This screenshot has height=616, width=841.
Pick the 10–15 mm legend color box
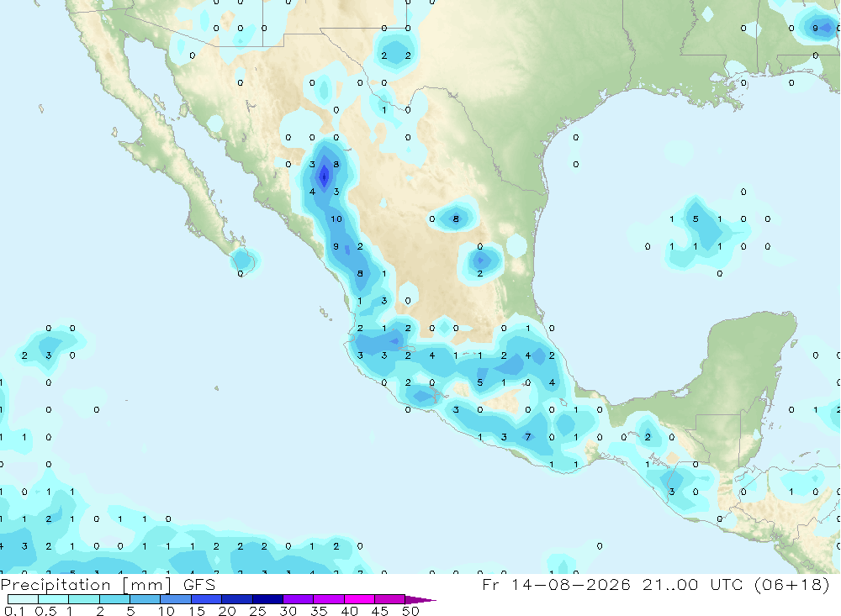tap(176, 599)
